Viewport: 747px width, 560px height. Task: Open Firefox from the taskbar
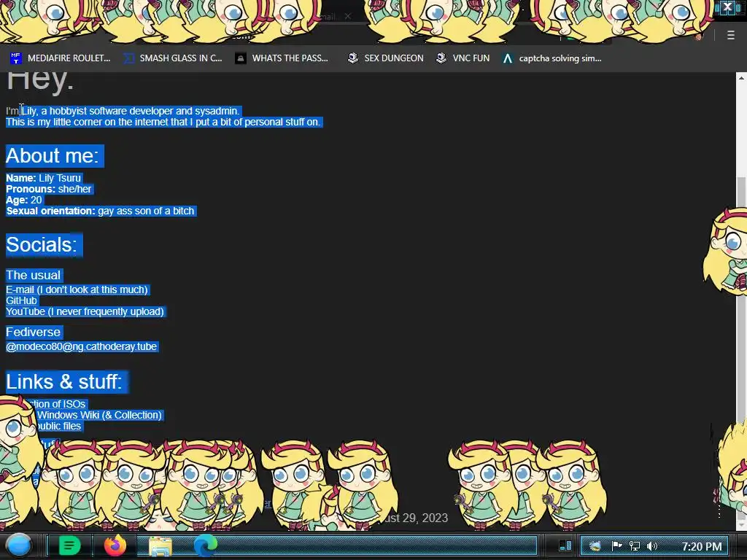[115, 545]
